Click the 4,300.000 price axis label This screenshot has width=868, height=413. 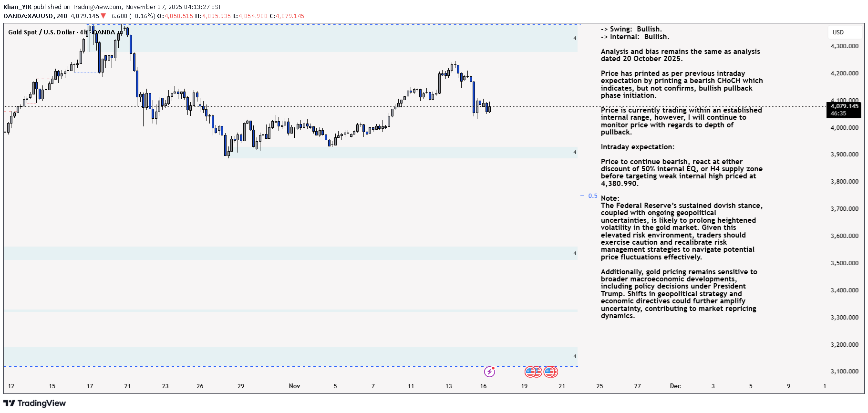coord(844,46)
